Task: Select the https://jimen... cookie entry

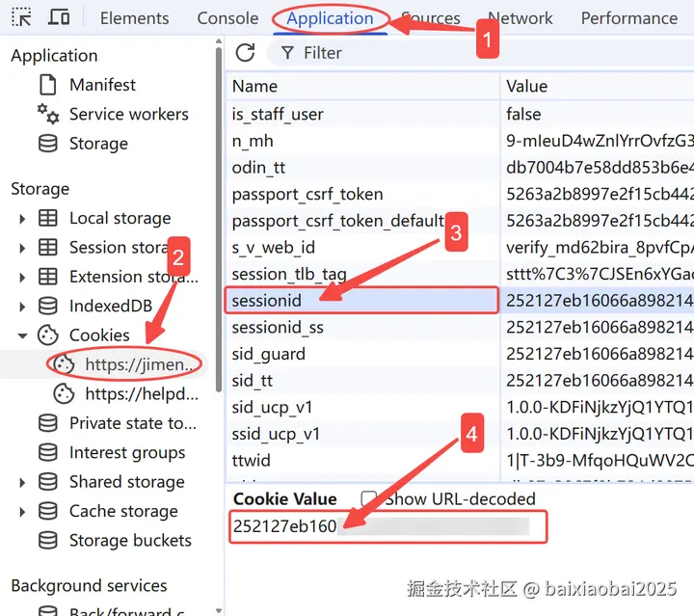Action: [x=126, y=364]
